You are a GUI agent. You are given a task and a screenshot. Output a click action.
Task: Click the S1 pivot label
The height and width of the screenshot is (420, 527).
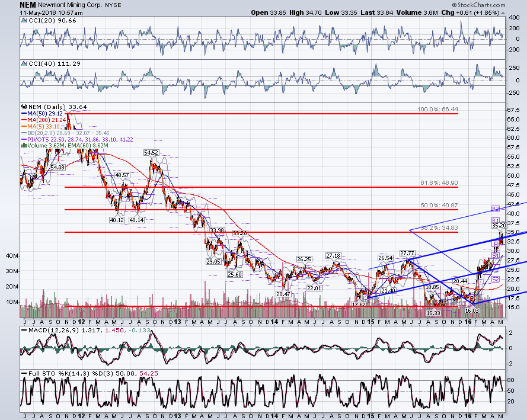click(496, 256)
